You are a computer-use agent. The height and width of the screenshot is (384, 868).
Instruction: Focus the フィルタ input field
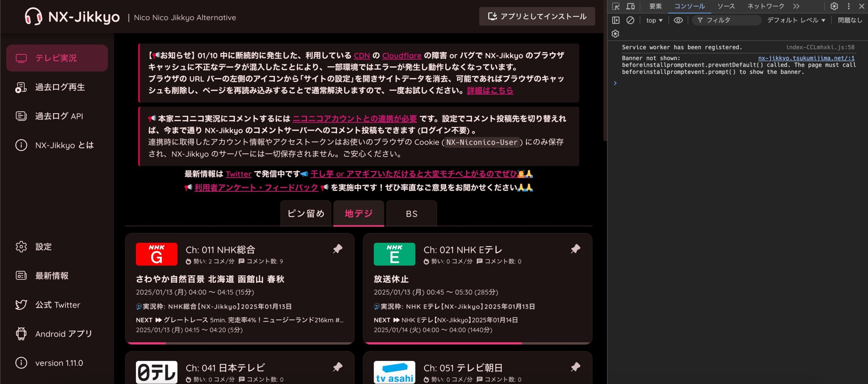click(727, 20)
